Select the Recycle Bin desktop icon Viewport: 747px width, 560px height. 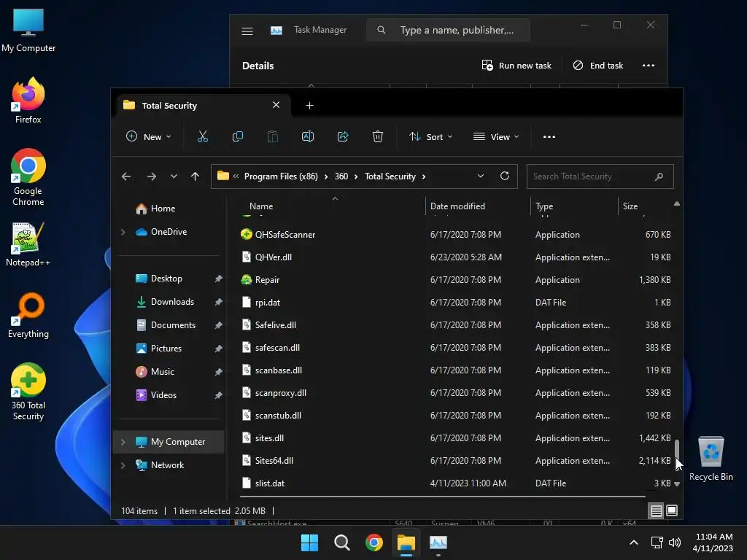pos(711,459)
